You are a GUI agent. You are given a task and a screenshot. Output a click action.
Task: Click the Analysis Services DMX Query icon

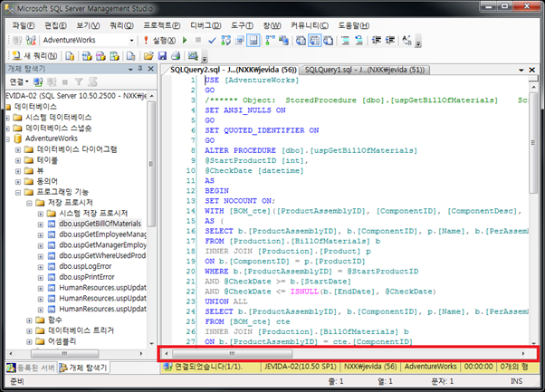(100, 56)
